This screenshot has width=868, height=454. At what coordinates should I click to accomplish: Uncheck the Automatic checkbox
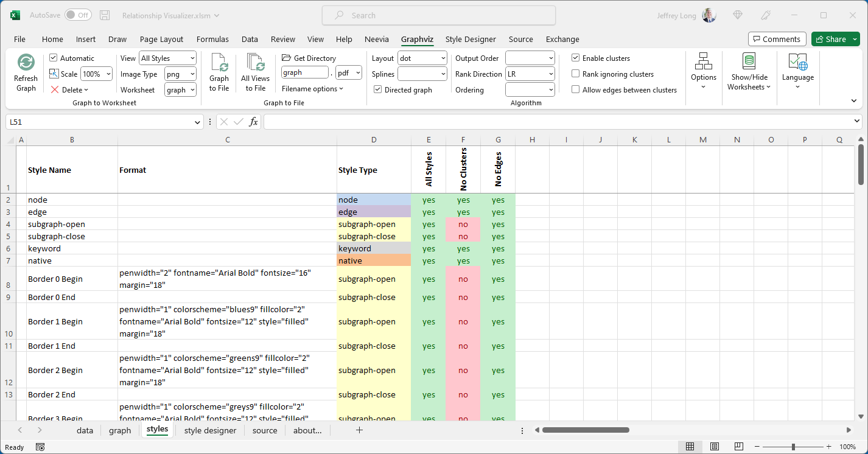[54, 58]
